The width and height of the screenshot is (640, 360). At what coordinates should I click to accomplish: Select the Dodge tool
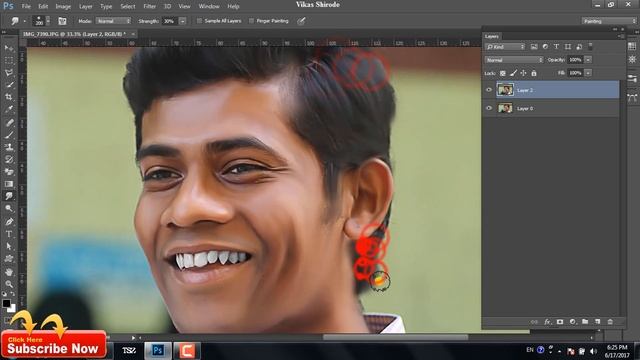coord(9,209)
